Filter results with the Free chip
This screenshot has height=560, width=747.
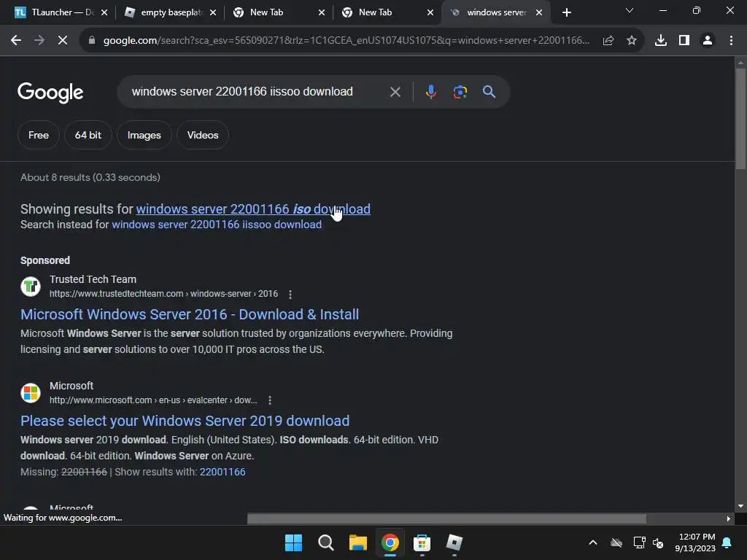(x=39, y=135)
